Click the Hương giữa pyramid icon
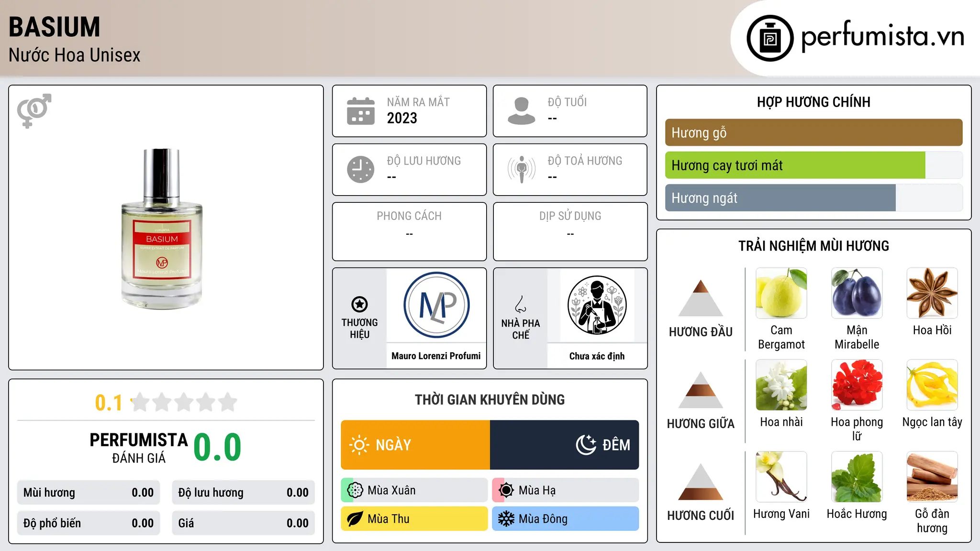Viewport: 980px width, 551px height. [701, 390]
